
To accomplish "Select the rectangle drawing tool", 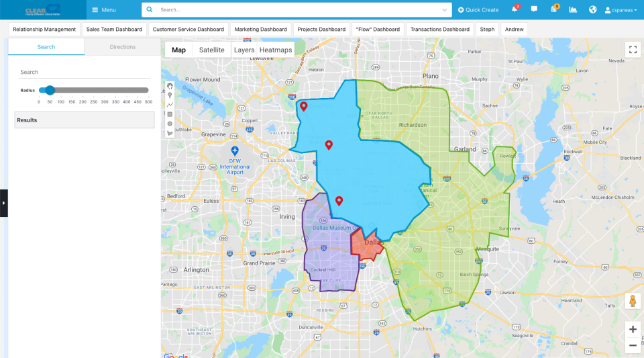I will click(170, 114).
